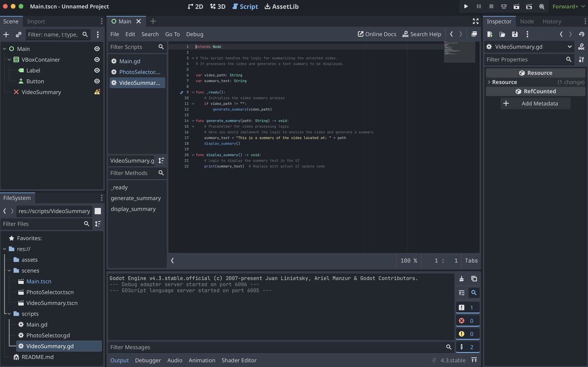Open object history icon in Inspector
This screenshot has height=367, width=588.
[582, 34]
